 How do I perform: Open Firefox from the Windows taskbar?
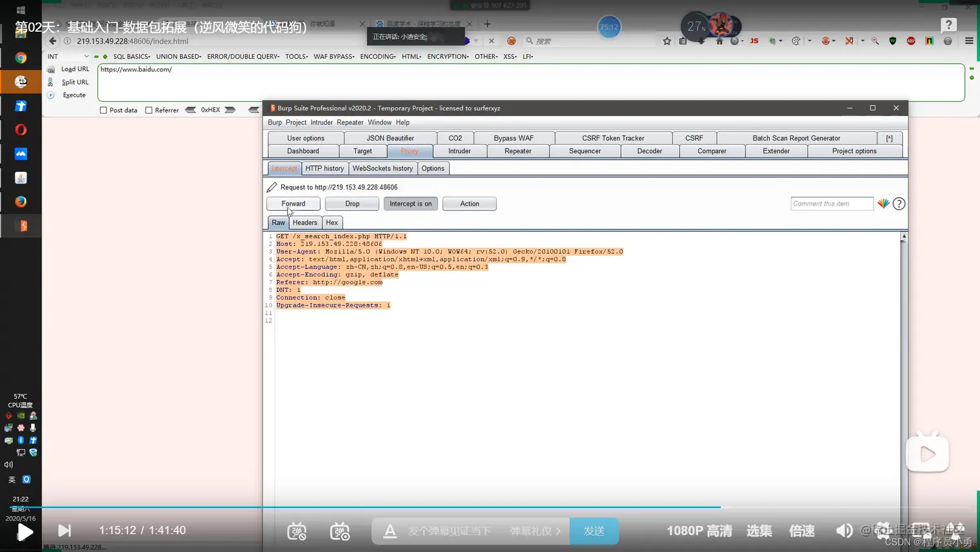(21, 202)
